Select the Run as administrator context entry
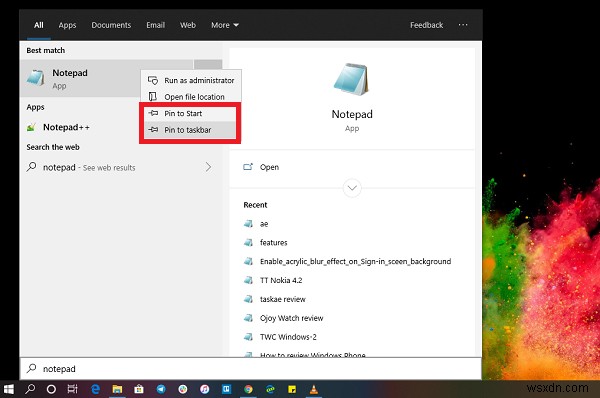 point(191,80)
